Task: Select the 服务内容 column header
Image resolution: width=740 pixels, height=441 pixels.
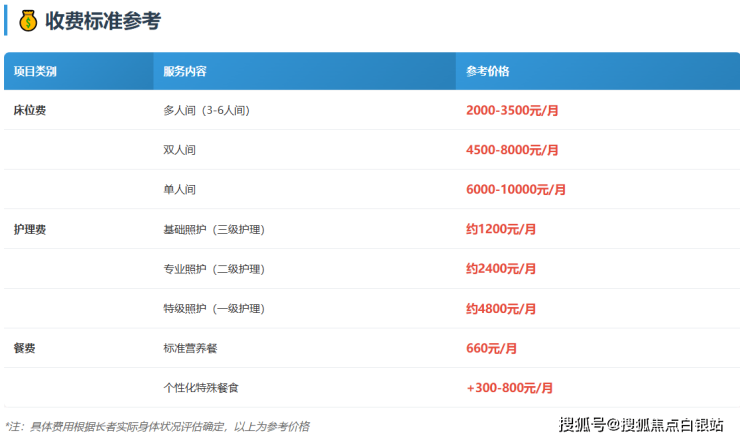Action: click(185, 71)
